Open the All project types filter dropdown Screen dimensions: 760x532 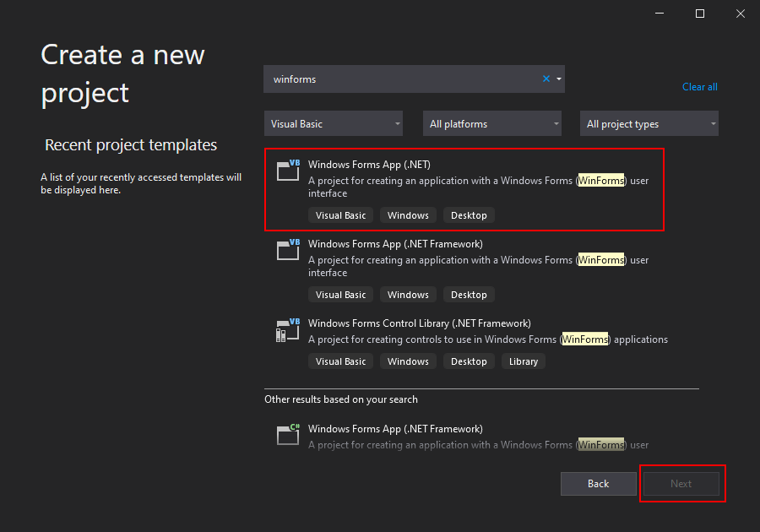pos(649,123)
